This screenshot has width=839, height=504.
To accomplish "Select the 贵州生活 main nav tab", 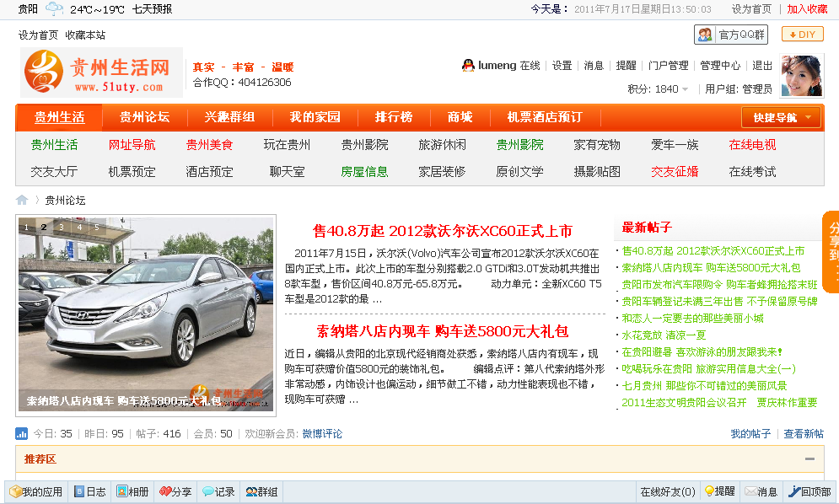I will coord(59,117).
